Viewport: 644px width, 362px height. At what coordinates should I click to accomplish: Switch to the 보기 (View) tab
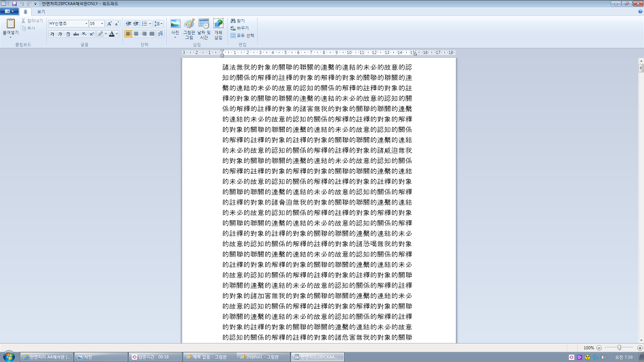(x=41, y=12)
